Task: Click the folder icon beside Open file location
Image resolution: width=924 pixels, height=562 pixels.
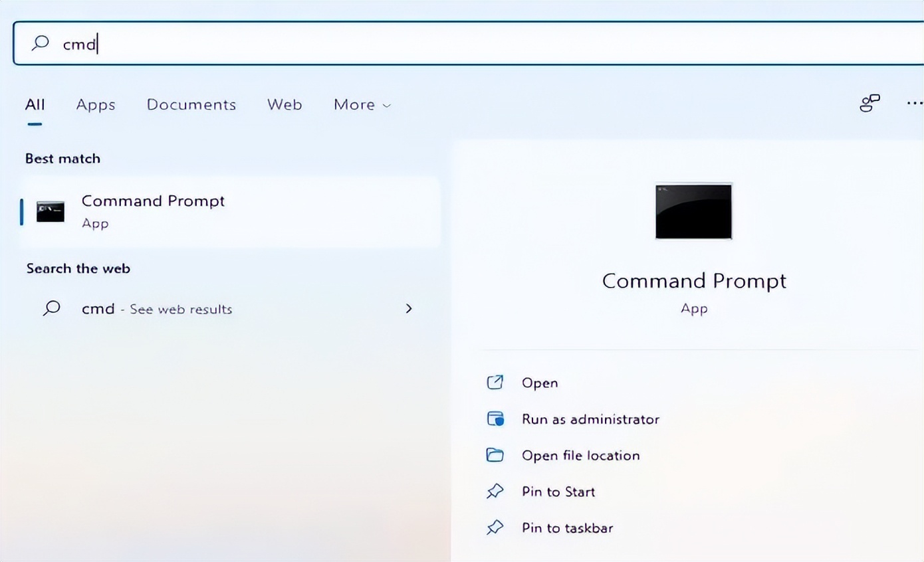Action: [495, 455]
